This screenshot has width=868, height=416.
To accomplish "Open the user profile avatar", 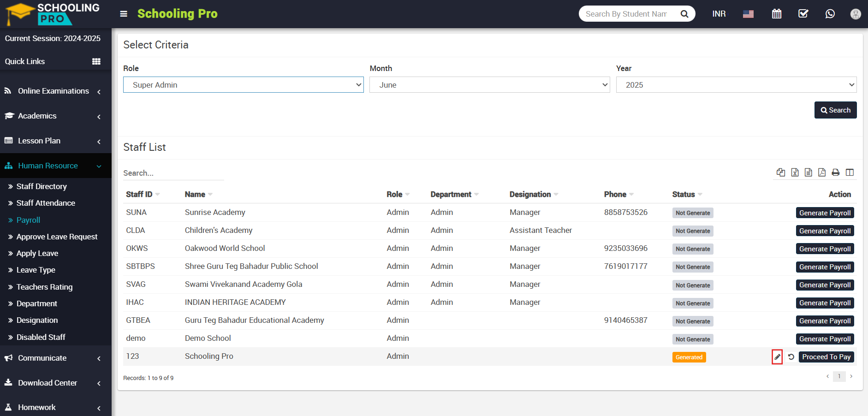I will click(x=856, y=14).
